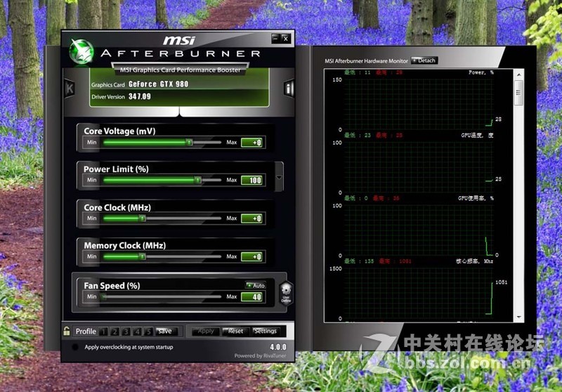The image size is (562, 392).
Task: Open the information i icon
Action: click(289, 88)
